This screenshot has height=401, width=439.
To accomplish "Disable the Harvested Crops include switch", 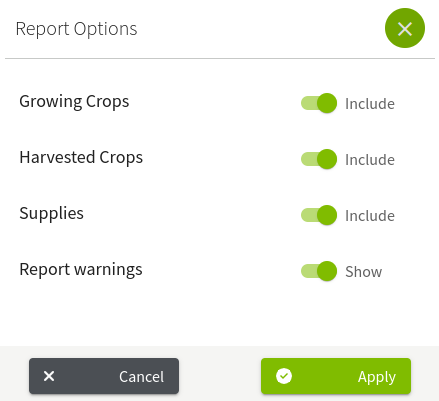I will point(319,159).
